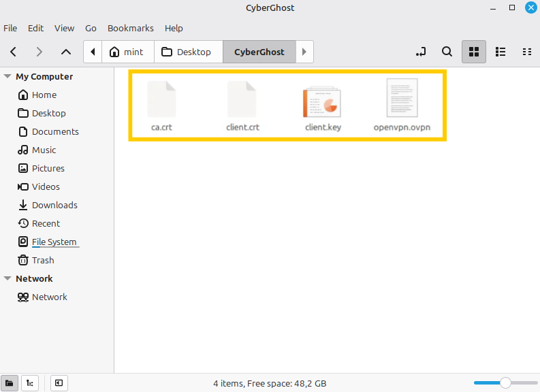Open the Edit menu
Viewport: 540px width, 392px height.
coord(35,28)
